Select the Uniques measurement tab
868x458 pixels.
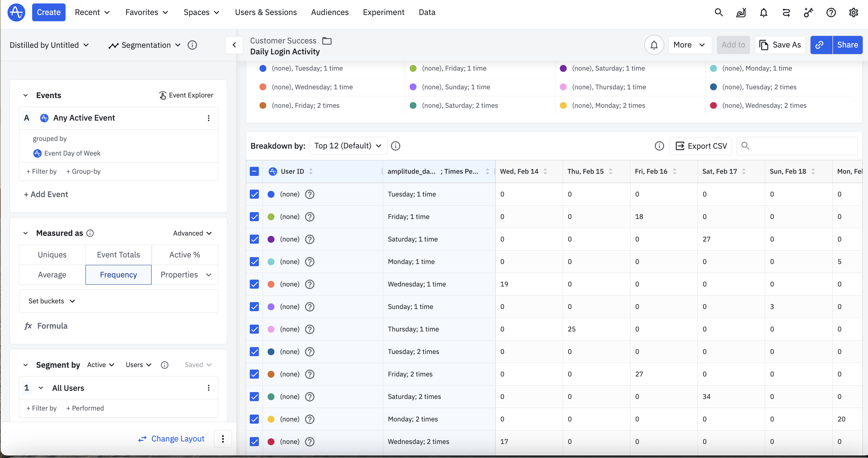click(52, 255)
